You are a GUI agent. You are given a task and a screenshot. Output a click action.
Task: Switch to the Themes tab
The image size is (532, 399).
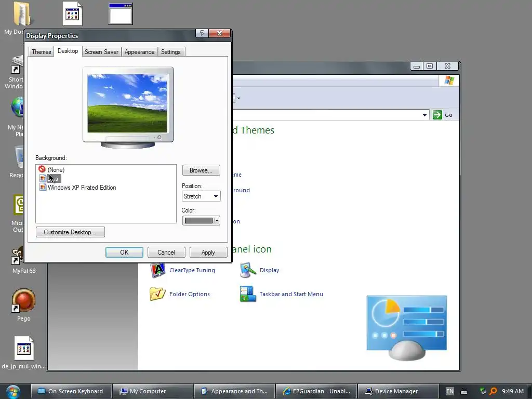[x=42, y=52]
